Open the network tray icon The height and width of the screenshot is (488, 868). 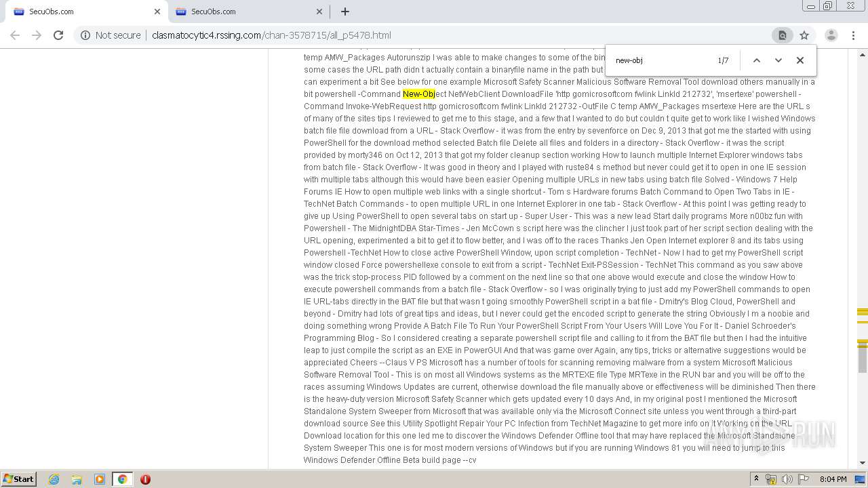[x=771, y=479]
